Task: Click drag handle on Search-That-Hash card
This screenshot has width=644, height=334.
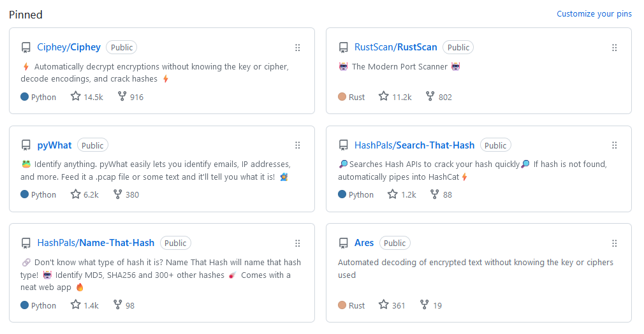Action: coord(615,145)
